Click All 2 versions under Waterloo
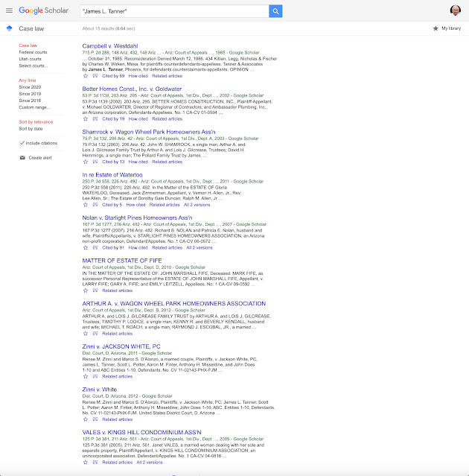 (x=197, y=205)
